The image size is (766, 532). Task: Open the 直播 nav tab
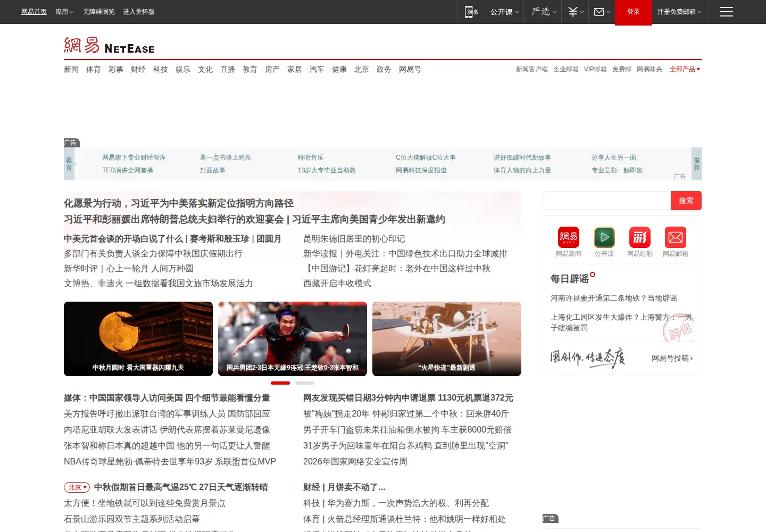point(228,69)
